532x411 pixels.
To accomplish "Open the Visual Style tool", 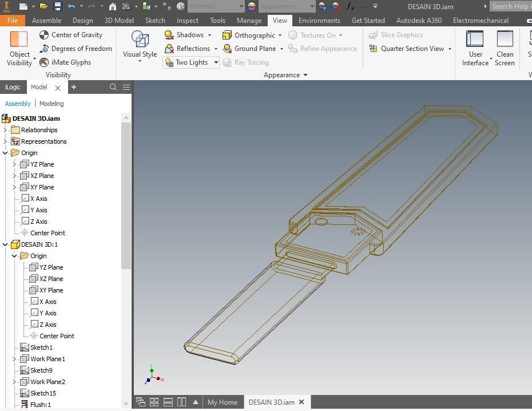I will point(140,46).
